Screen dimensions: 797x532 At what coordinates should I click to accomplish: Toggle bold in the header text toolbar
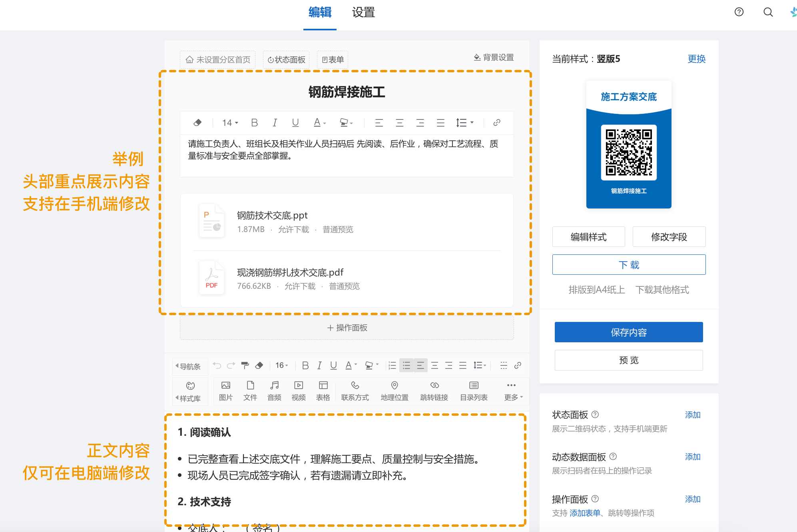(x=254, y=123)
